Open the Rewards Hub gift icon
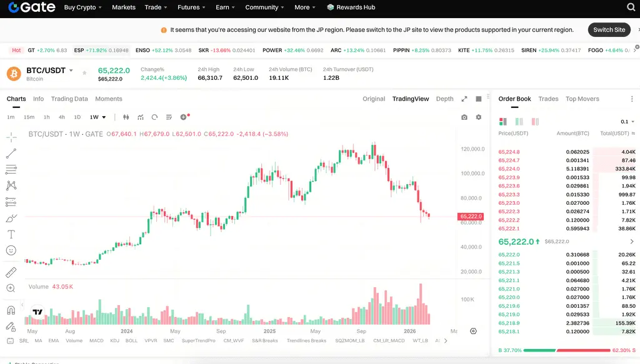This screenshot has height=364, width=640. [331, 7]
